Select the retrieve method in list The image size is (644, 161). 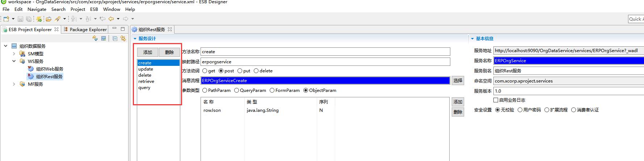146,81
